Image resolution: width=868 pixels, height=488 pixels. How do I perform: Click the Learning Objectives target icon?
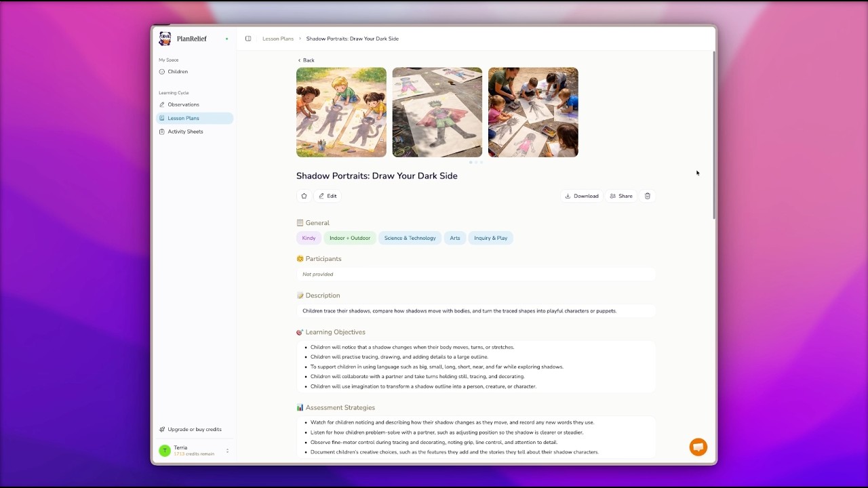point(300,332)
